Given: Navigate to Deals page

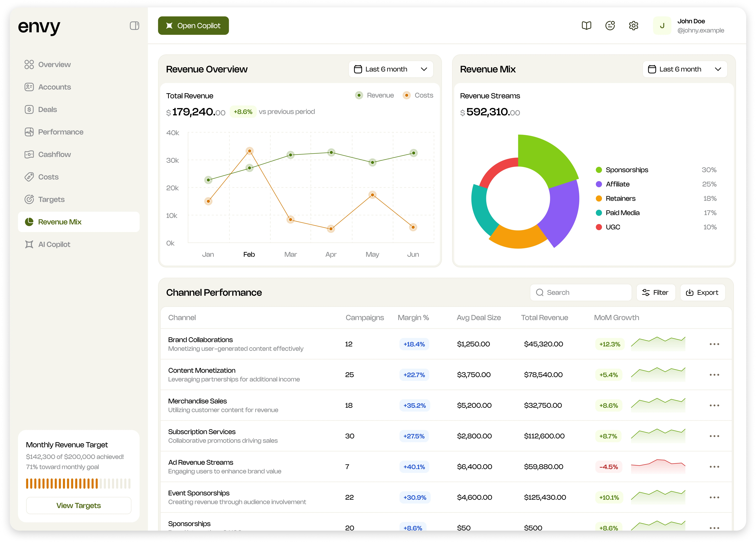Looking at the screenshot, I should pyautogui.click(x=79, y=109).
